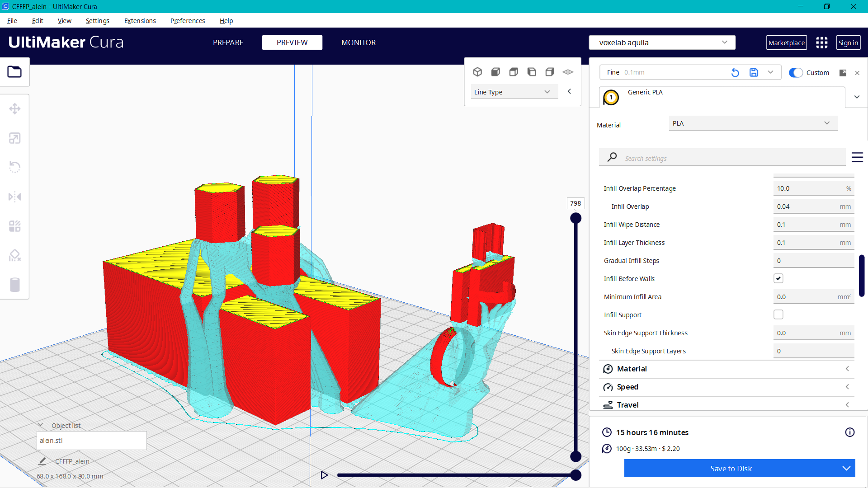
Task: Switch to the PREPARE stage tab
Action: 228,42
